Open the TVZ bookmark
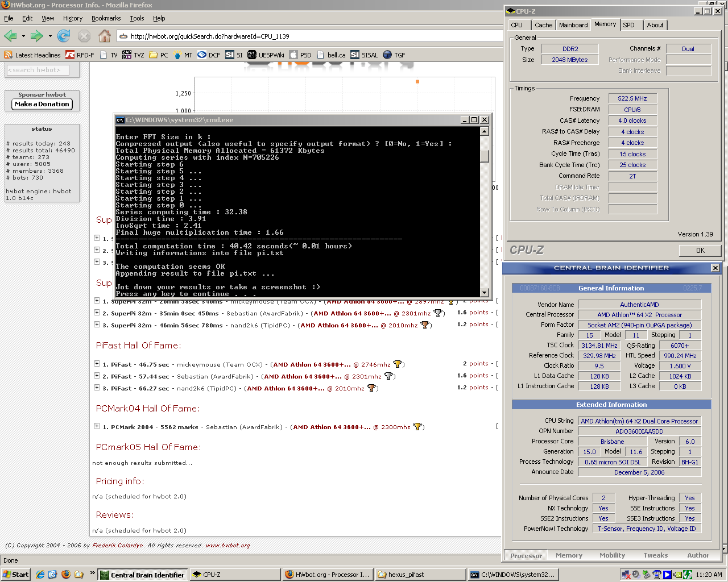Screen dimensions: 728x582 [133, 55]
